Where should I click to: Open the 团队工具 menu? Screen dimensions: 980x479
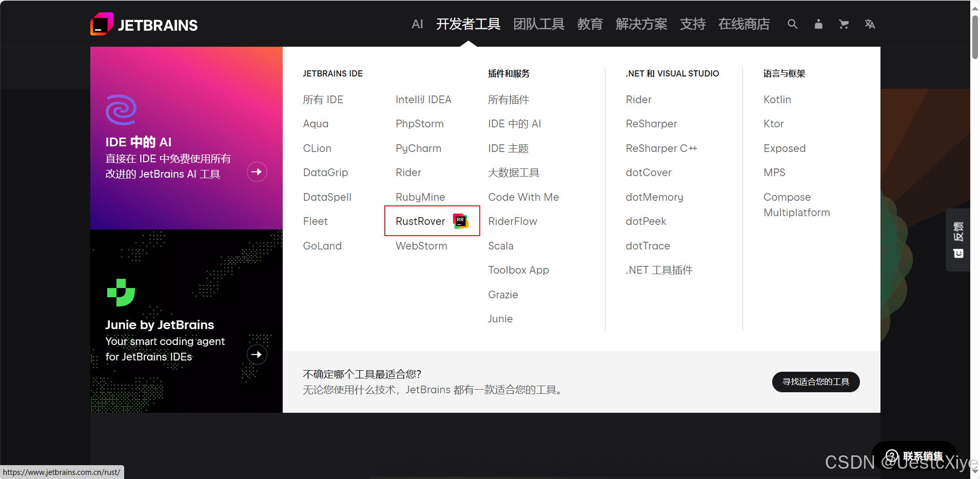[539, 24]
